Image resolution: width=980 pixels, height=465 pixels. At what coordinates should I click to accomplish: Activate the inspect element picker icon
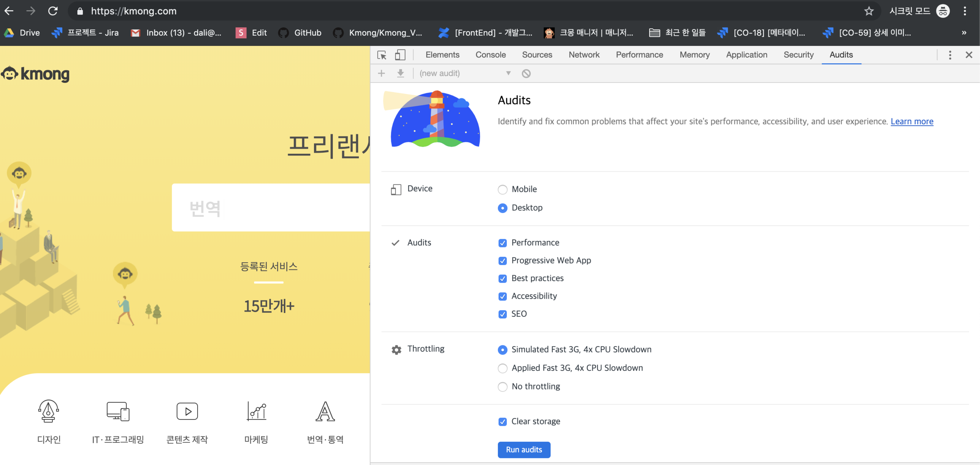[382, 55]
